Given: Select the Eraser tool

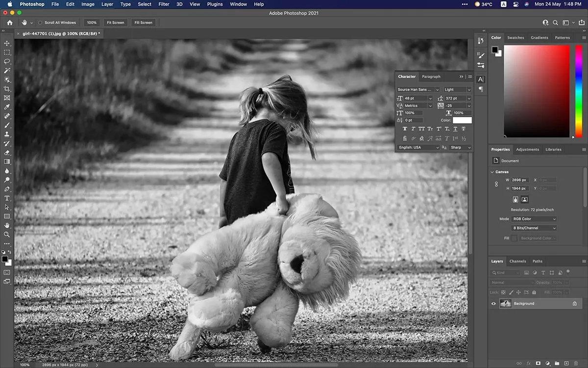Looking at the screenshot, I should 7,153.
